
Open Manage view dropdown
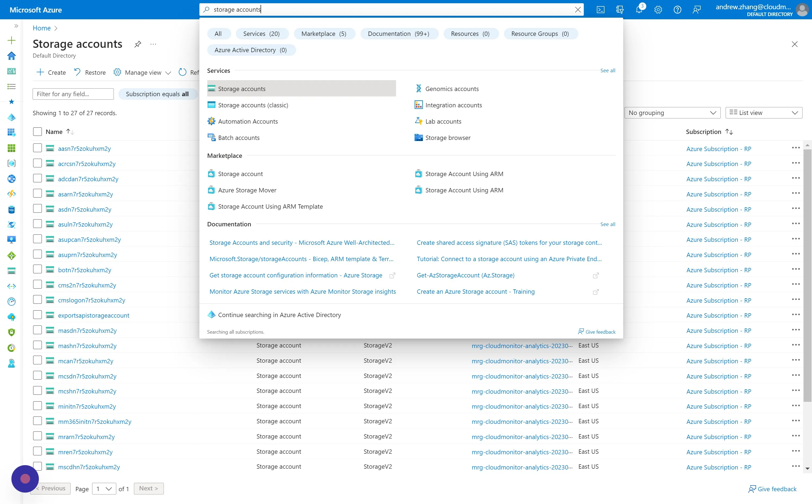coord(143,72)
